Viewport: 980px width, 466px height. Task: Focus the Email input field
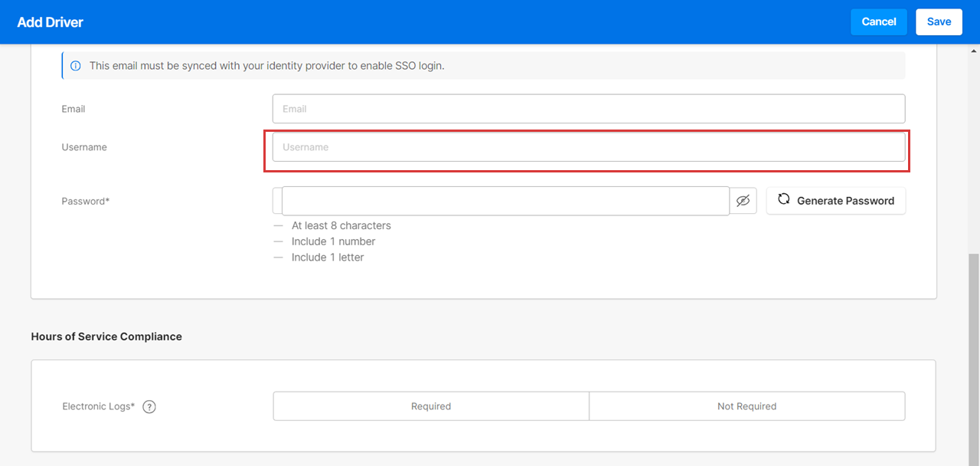pos(589,109)
